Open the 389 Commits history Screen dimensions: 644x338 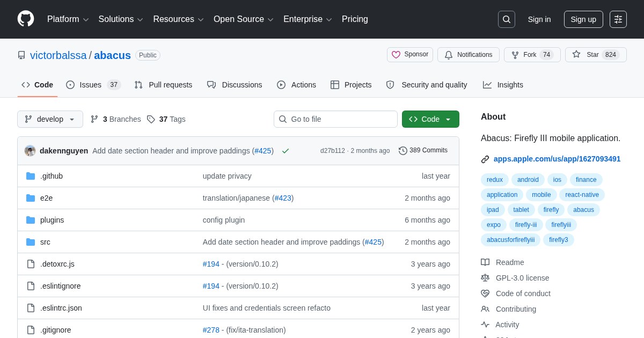423,151
